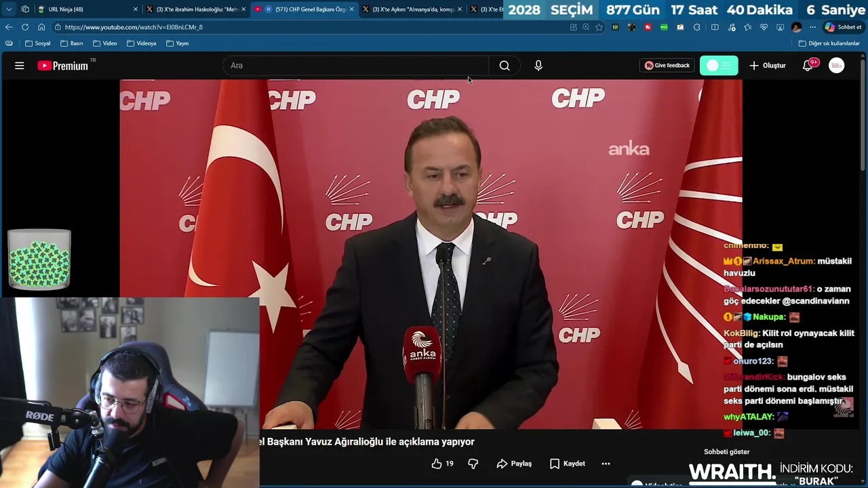Click chat username whyATALAY
Screen dimensions: 868x488
click(x=749, y=417)
